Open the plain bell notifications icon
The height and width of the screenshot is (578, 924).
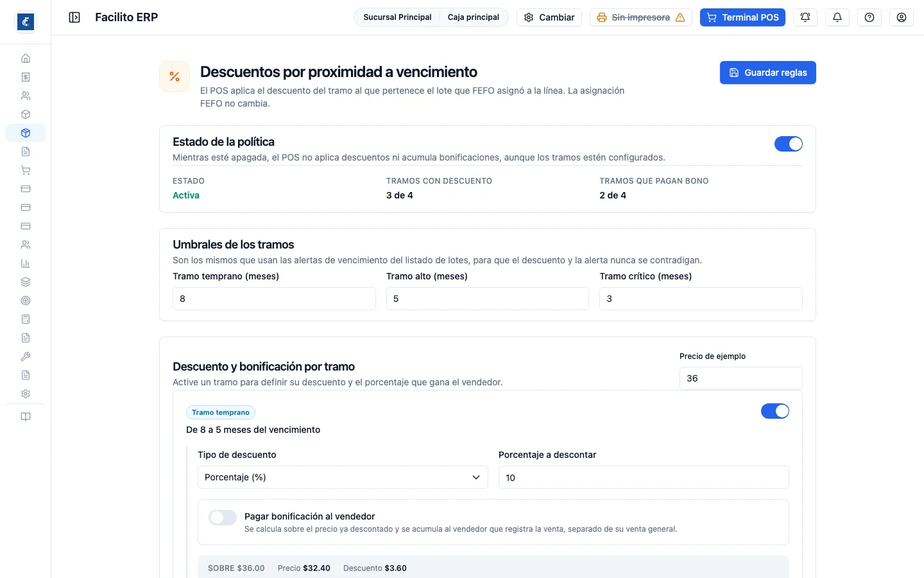click(837, 17)
